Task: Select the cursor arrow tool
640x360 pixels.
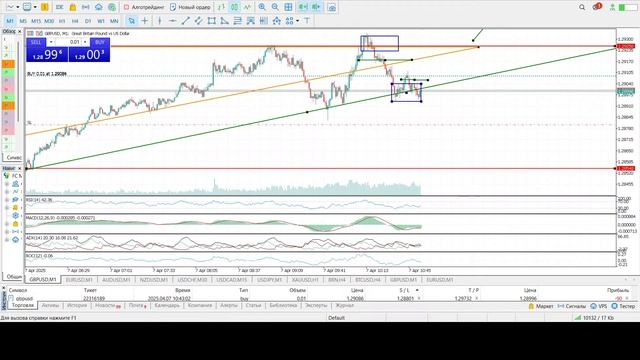Action: [131, 20]
